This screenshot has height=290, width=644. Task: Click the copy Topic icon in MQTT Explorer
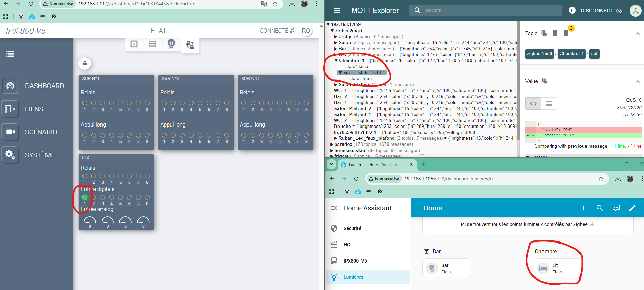pos(544,33)
